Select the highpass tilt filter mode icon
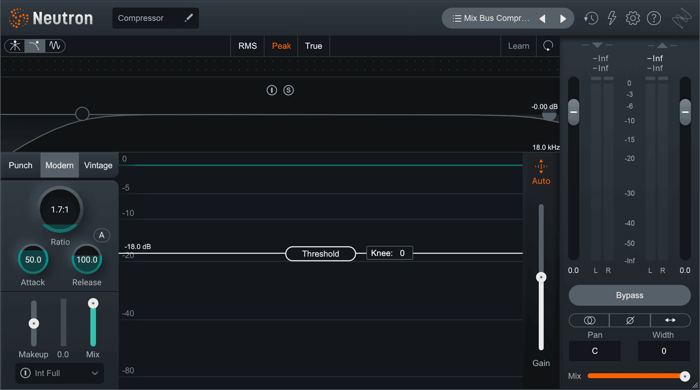Screen dimensions: 700x390 click(34, 46)
